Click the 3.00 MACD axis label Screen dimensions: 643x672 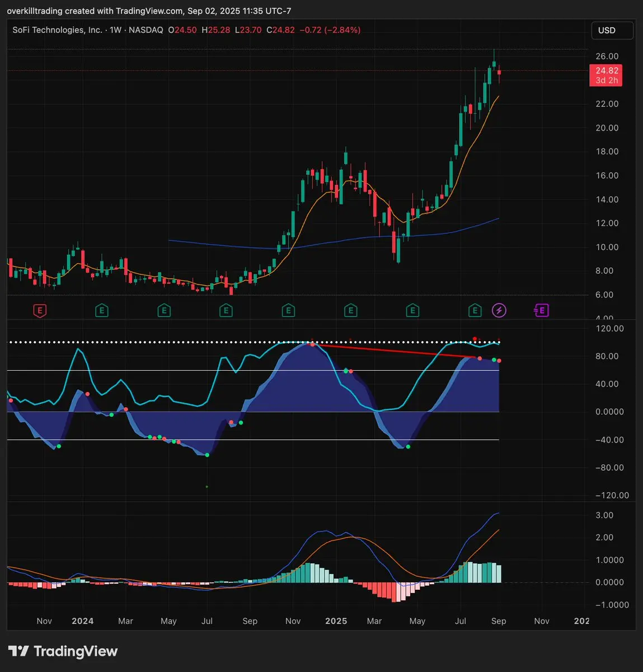pos(604,515)
